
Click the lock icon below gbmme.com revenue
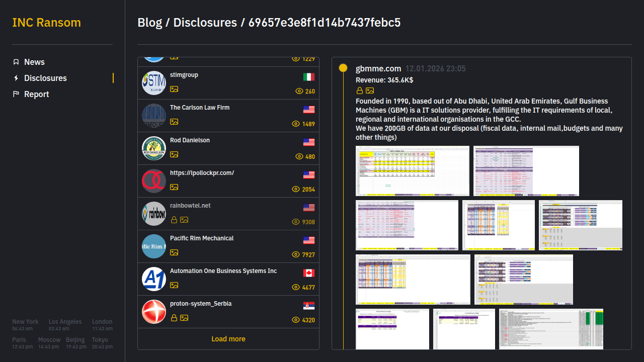click(x=360, y=90)
